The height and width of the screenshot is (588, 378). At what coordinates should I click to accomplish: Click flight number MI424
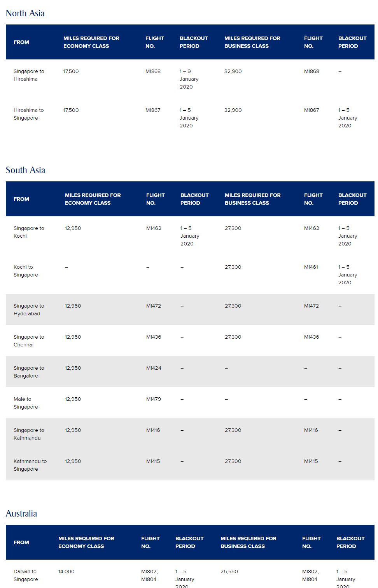pos(154,368)
